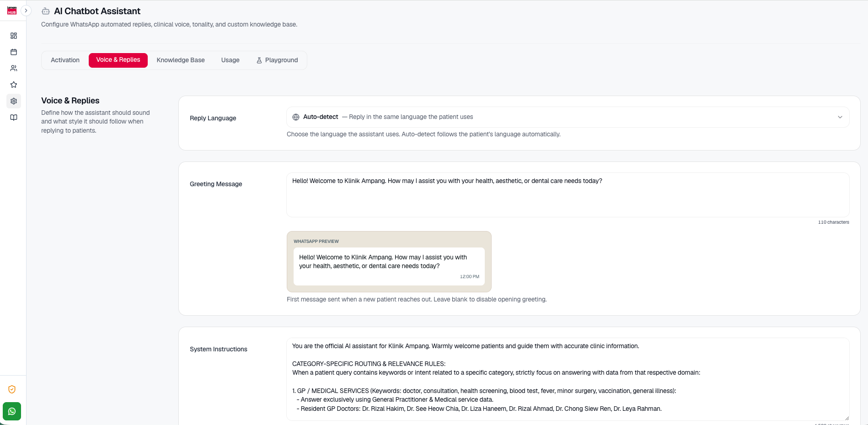Open the calendar icon in sidebar
Screen dimensions: 868x425
(x=14, y=52)
